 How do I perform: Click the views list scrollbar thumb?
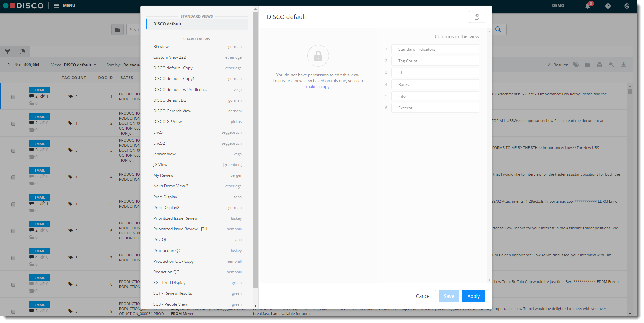tap(255, 150)
